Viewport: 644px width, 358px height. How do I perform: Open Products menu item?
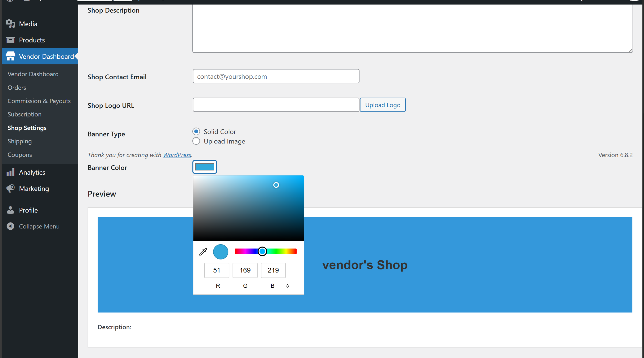click(x=32, y=40)
